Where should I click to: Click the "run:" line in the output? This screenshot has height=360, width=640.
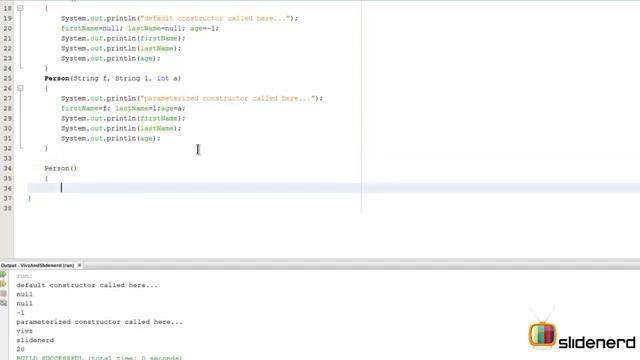(x=24, y=276)
